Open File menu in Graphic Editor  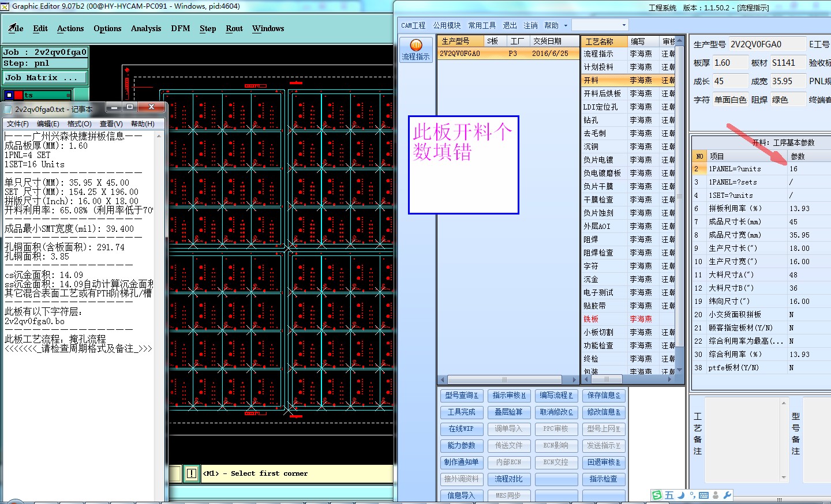[16, 28]
